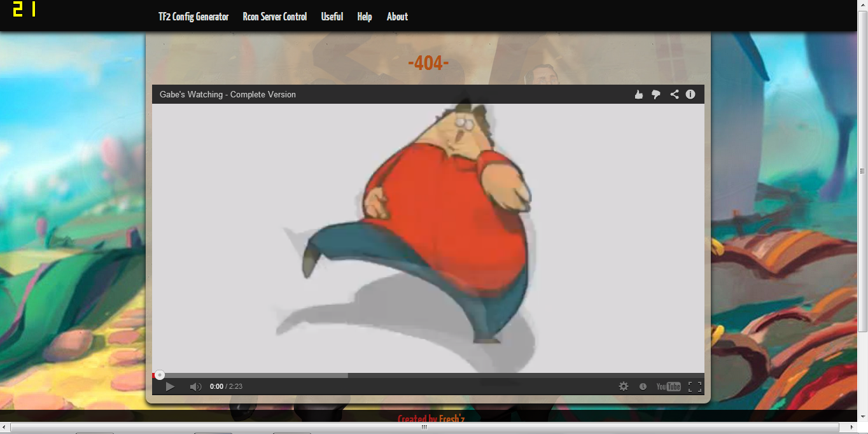Open the Help menu item

coord(365,17)
